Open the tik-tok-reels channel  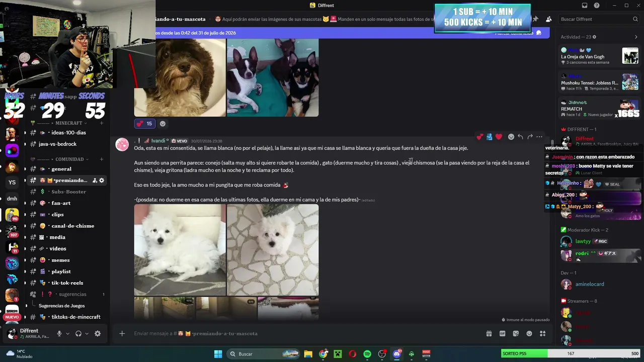(67, 283)
